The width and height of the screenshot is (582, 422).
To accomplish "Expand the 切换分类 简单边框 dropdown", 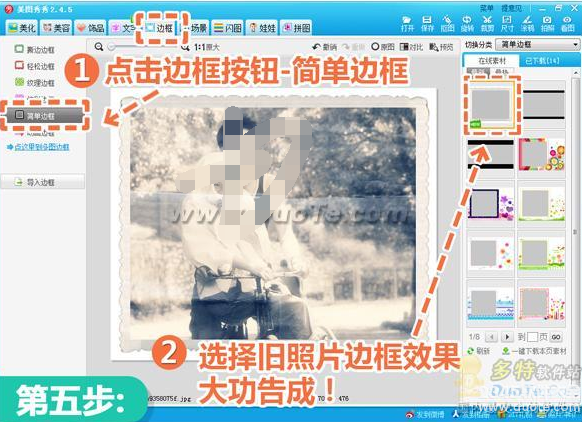I will click(x=538, y=45).
